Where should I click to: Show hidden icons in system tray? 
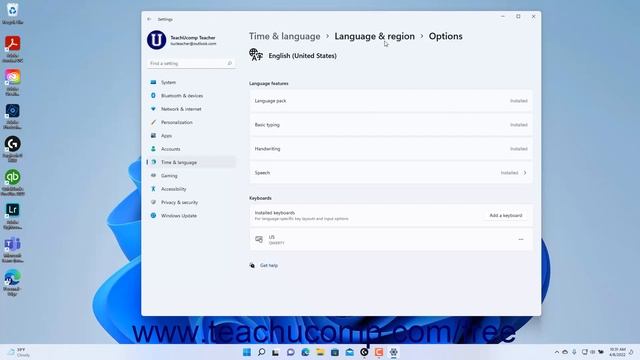click(557, 352)
